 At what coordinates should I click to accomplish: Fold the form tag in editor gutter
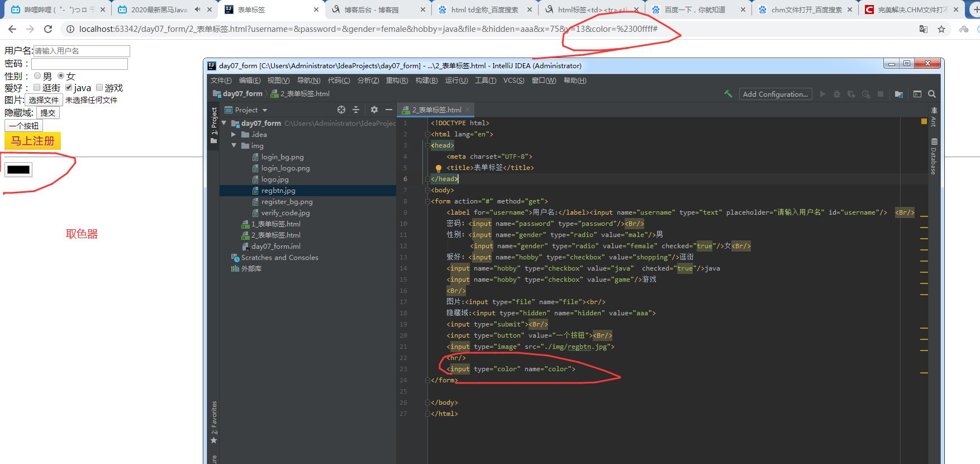point(427,201)
